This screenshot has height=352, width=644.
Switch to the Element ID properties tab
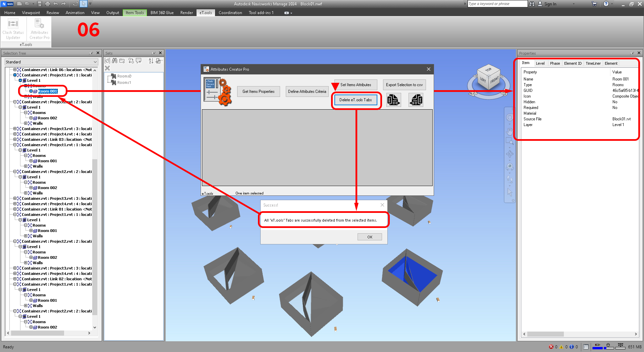click(x=573, y=63)
